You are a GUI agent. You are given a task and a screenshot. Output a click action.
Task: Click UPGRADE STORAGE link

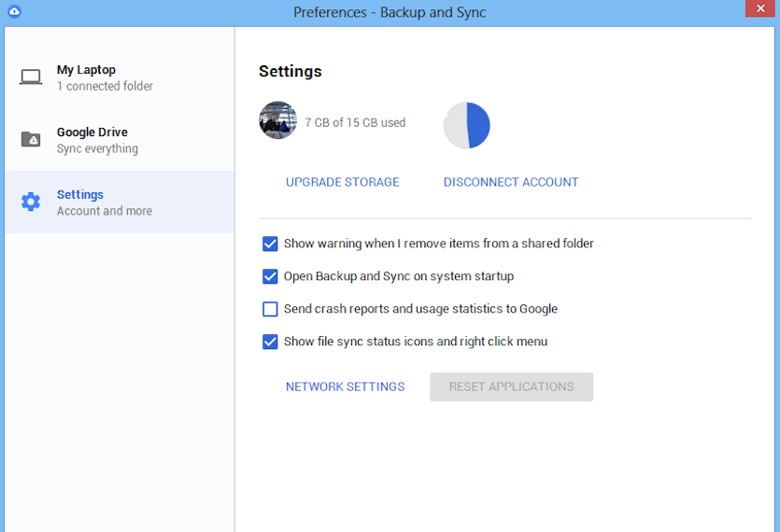coord(342,182)
